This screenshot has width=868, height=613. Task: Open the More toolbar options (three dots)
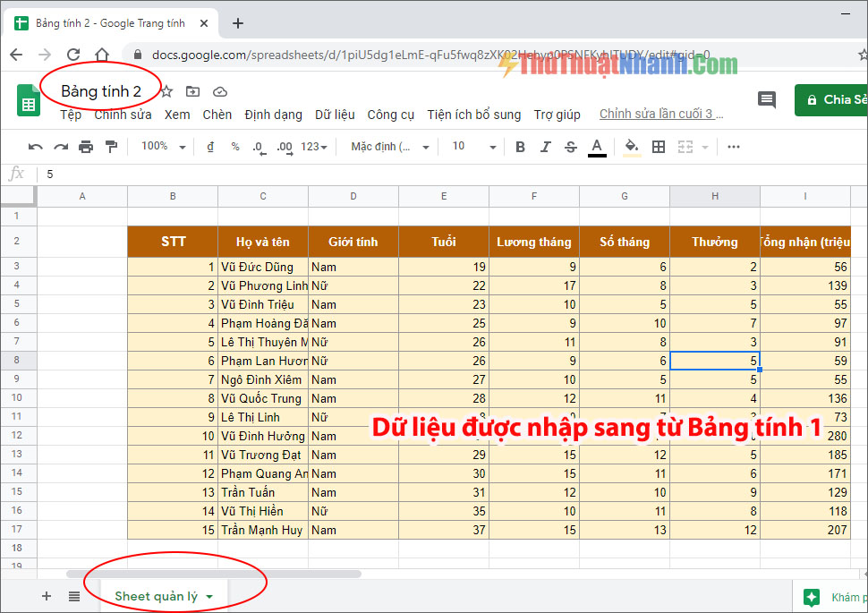(x=734, y=147)
